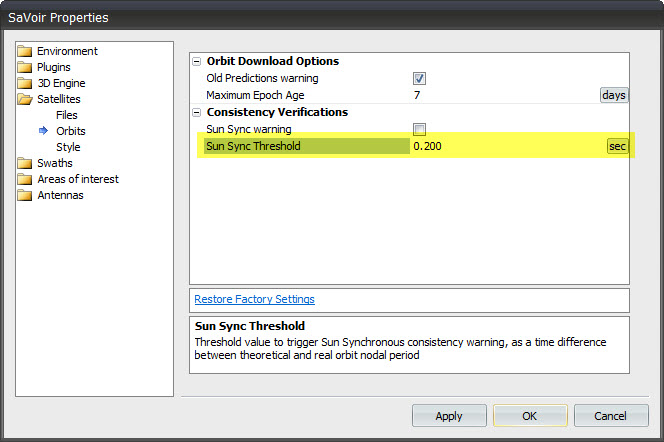The height and width of the screenshot is (442, 664).
Task: Collapse the Consistency Verifications section
Action: [x=196, y=113]
